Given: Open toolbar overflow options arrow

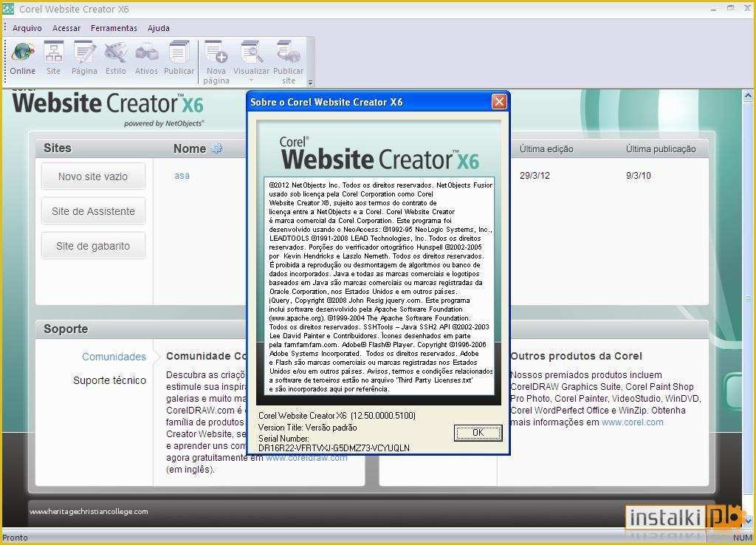Looking at the screenshot, I should point(311,83).
